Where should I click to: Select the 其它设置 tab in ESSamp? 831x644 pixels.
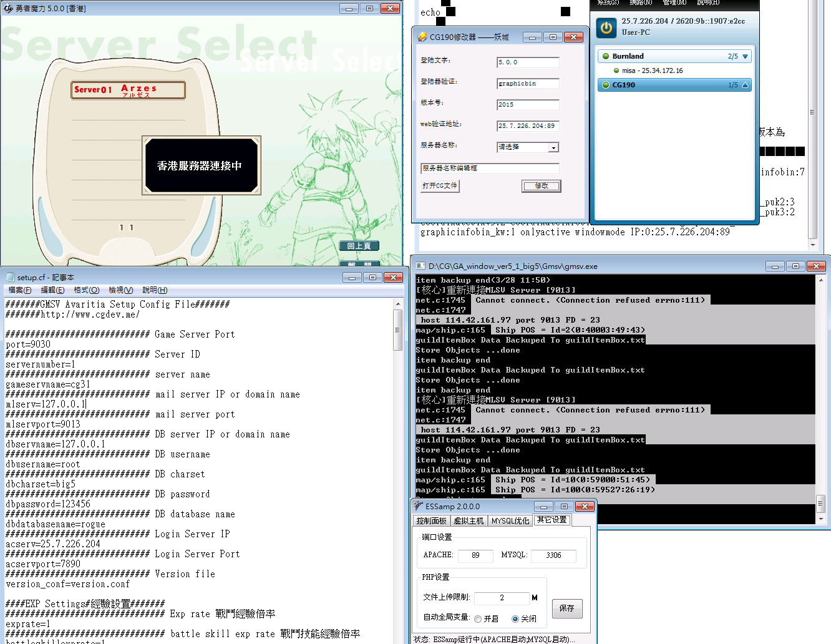552,520
